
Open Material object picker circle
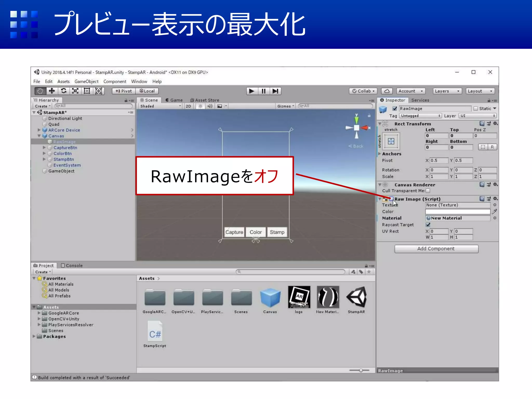[495, 218]
